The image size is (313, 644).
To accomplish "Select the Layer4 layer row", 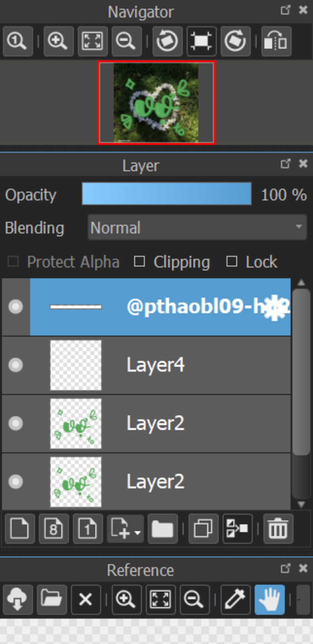I will coord(146,365).
